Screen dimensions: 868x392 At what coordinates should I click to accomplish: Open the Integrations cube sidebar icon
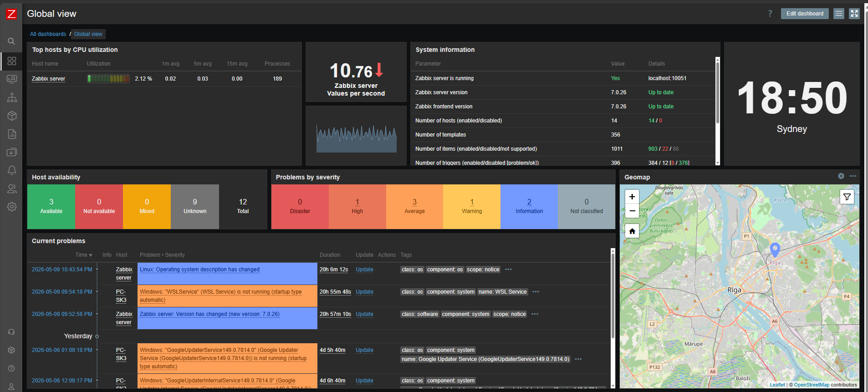tap(12, 350)
